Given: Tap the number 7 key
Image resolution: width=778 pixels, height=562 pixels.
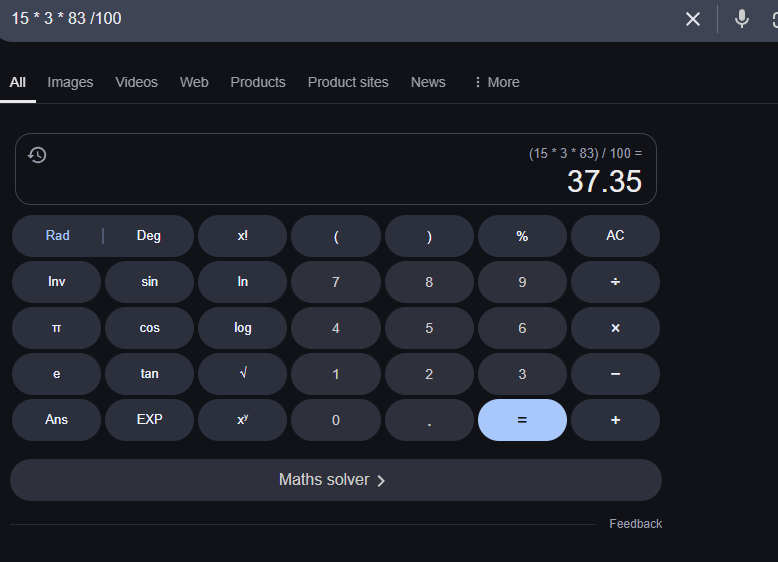Looking at the screenshot, I should pos(336,282).
